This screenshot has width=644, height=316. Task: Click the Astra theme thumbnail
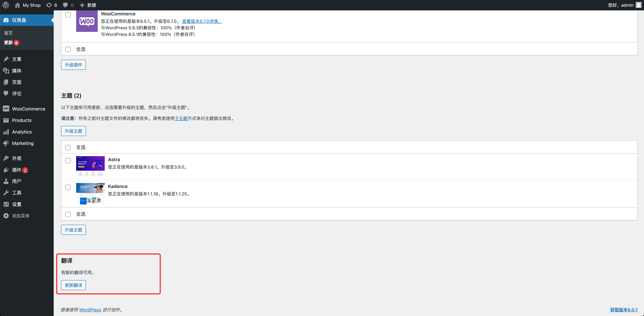90,166
